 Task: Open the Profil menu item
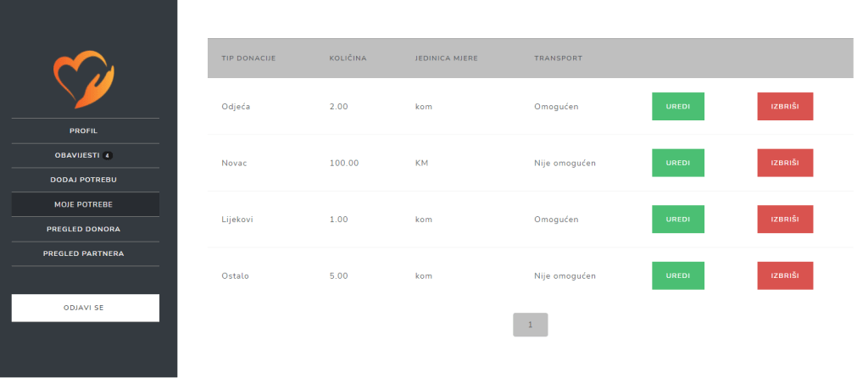[x=84, y=131]
